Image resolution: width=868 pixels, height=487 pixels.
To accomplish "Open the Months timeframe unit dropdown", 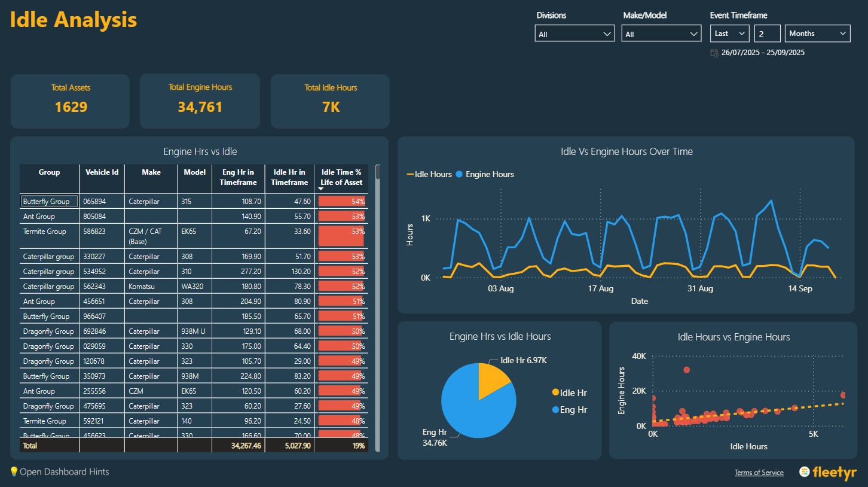I will pyautogui.click(x=817, y=34).
